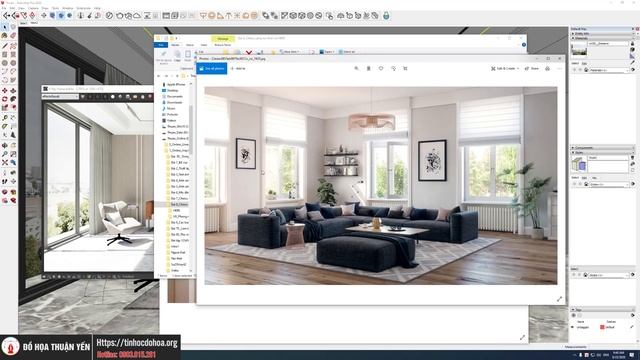Screen dimensions: 640x360
Task: Click the red color swatch of Untagged tag
Action: pos(602,327)
